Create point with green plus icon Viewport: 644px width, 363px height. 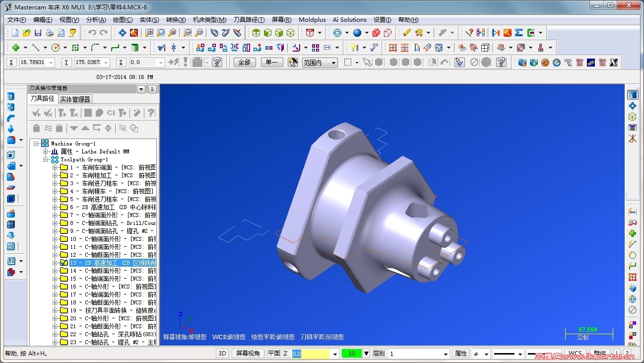(16, 48)
